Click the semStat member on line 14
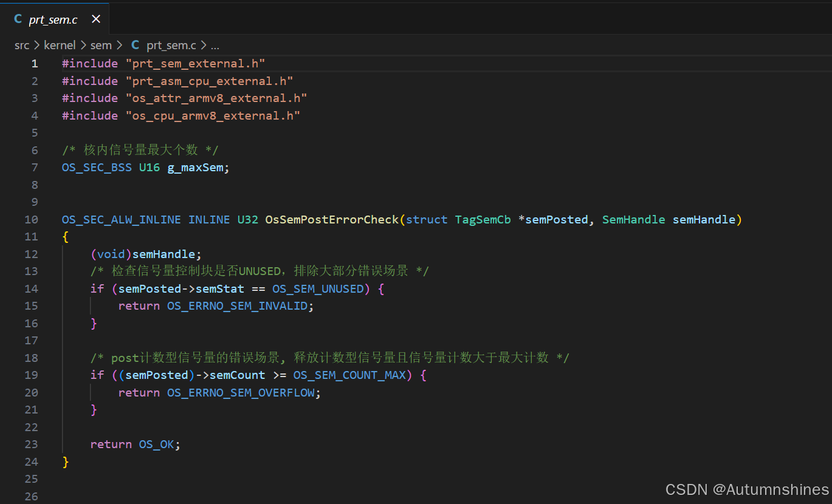 [x=219, y=288]
